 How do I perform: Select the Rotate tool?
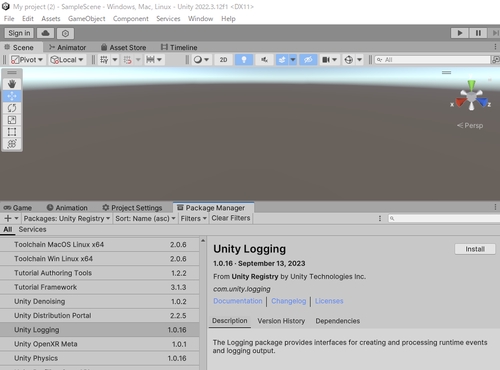click(x=12, y=108)
